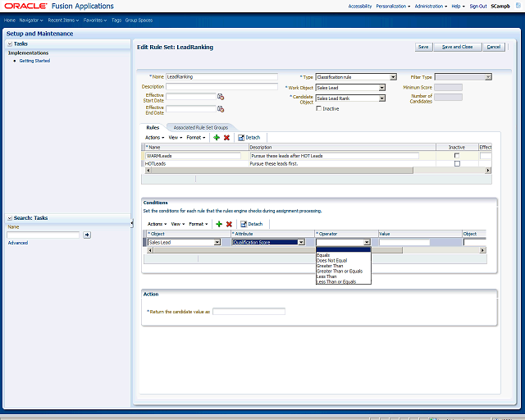Viewport: 525px width, 420px height.
Task: Click the Tasks search Name field
Action: (x=43, y=235)
